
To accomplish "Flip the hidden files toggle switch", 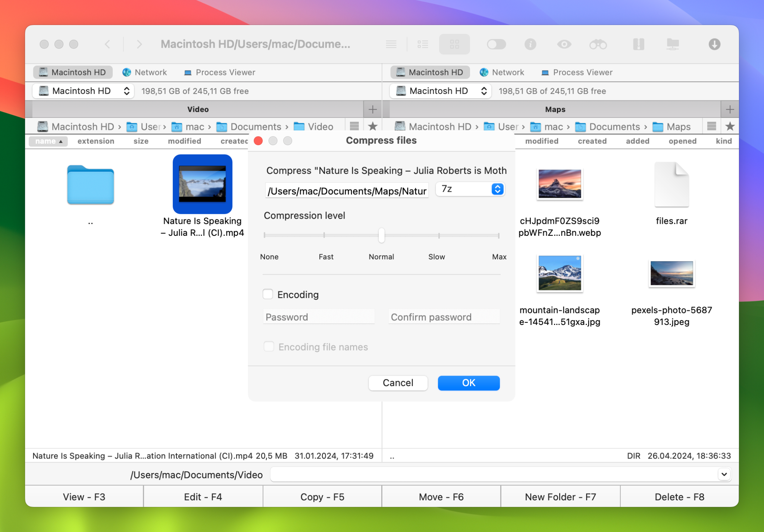I will pyautogui.click(x=496, y=44).
